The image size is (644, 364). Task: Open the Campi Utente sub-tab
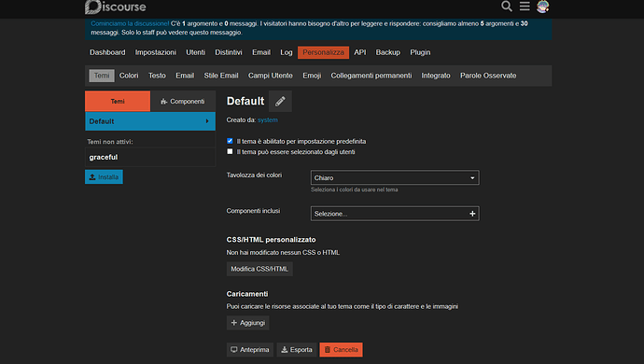click(x=271, y=76)
